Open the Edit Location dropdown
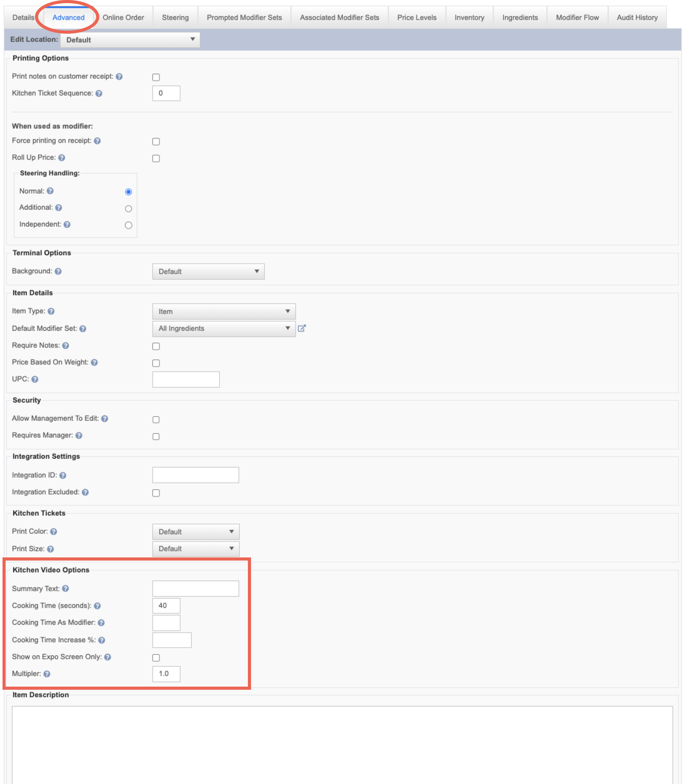Screen dimensions: 685x784 (130, 40)
